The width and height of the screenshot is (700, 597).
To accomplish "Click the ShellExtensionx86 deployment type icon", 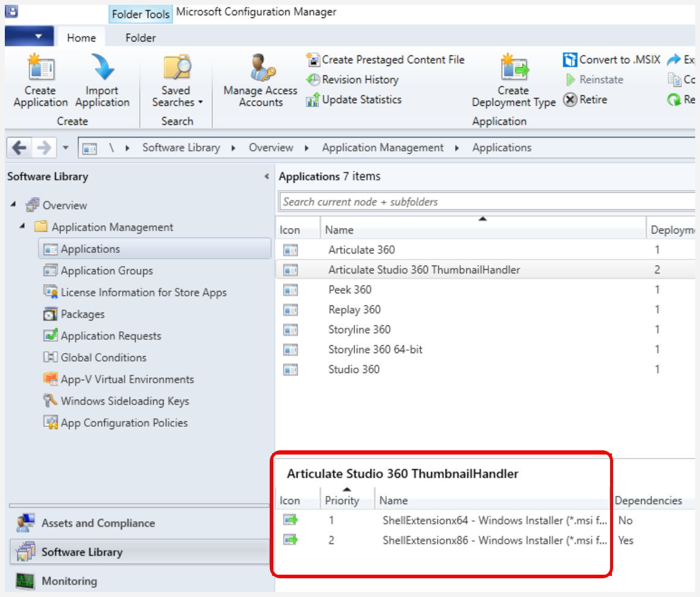I will click(291, 540).
